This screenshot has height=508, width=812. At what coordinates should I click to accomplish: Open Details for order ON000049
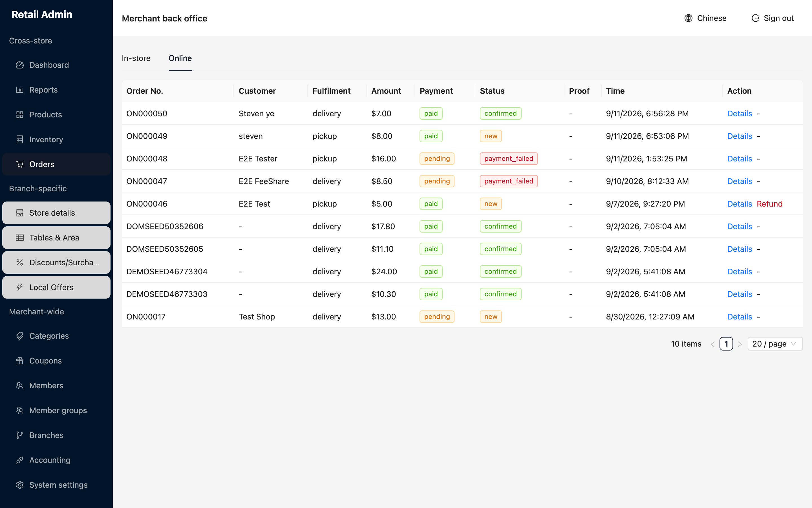(740, 136)
